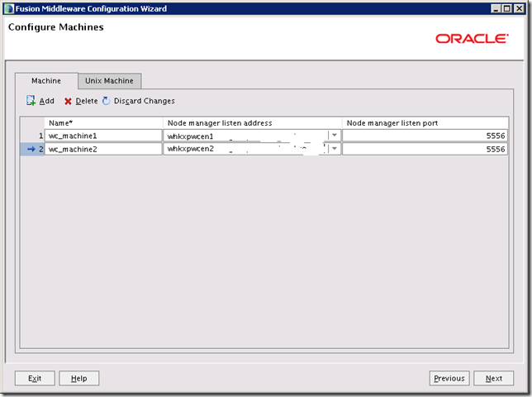Click Node manager listen address header

click(253, 123)
